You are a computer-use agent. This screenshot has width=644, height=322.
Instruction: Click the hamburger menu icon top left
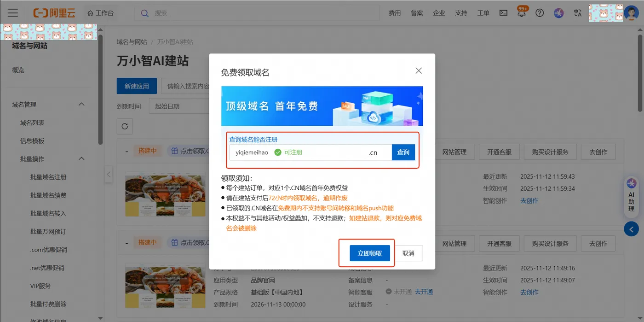[12, 12]
